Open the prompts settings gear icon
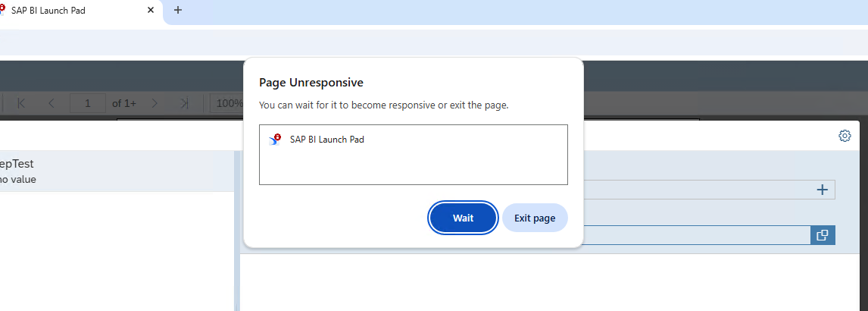This screenshot has width=868, height=311. click(x=845, y=136)
